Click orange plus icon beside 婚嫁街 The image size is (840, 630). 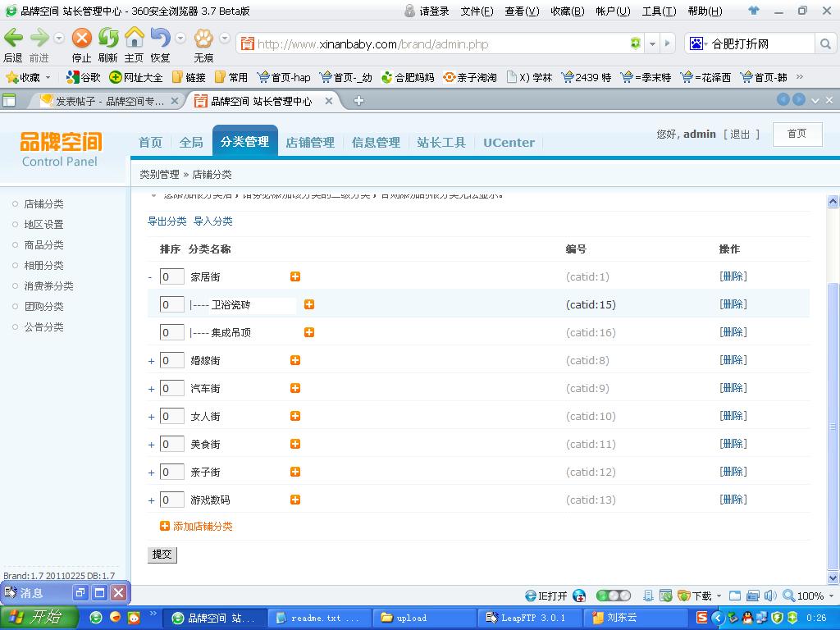pos(295,360)
